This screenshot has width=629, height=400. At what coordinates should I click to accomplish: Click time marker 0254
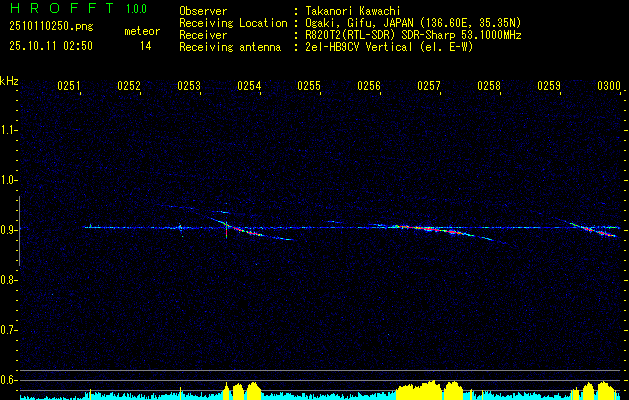(x=249, y=86)
